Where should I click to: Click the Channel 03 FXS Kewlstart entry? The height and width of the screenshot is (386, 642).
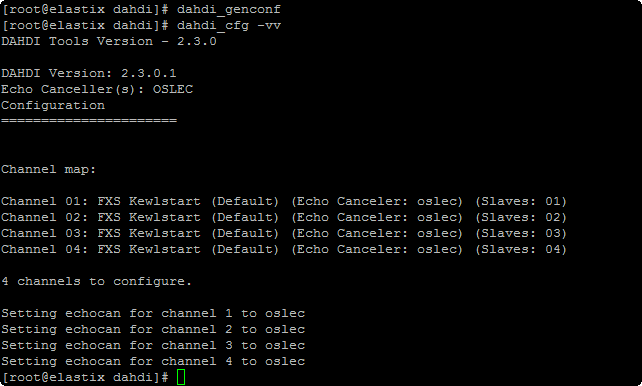[284, 233]
